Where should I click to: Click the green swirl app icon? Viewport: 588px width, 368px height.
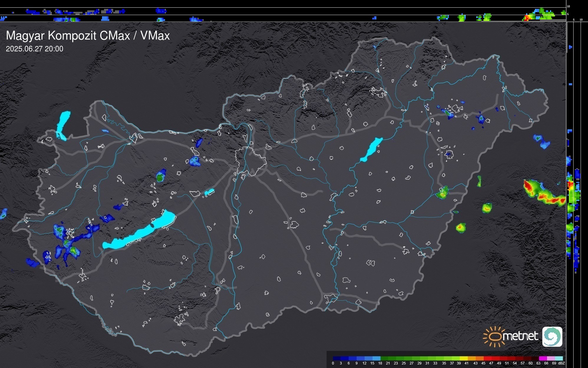(x=552, y=336)
